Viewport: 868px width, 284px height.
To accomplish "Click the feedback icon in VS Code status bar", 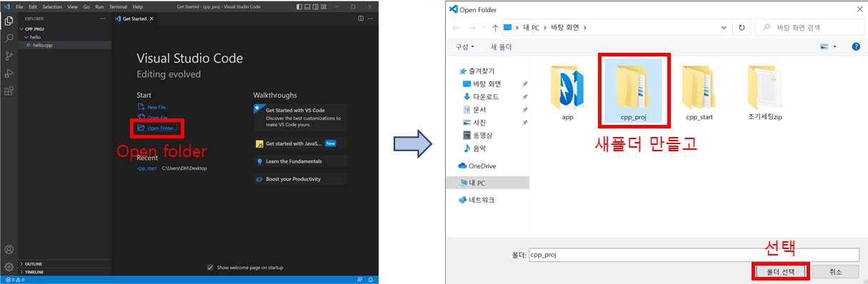I will pyautogui.click(x=359, y=280).
